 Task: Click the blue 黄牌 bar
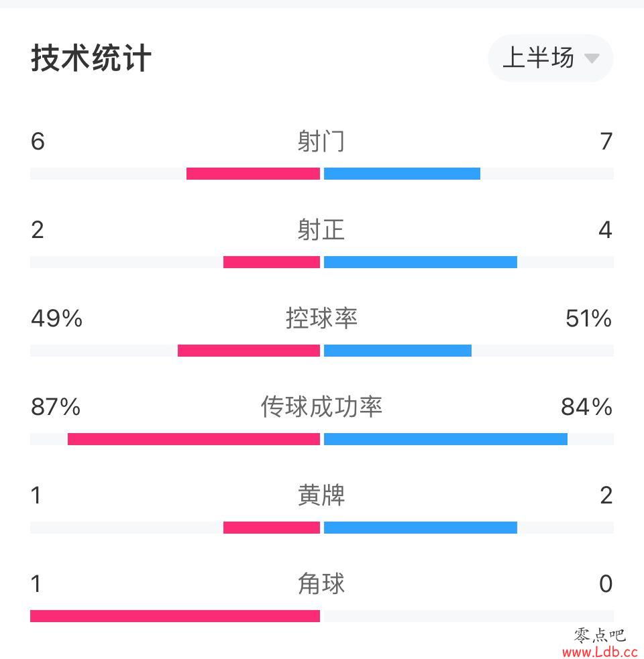(x=421, y=528)
